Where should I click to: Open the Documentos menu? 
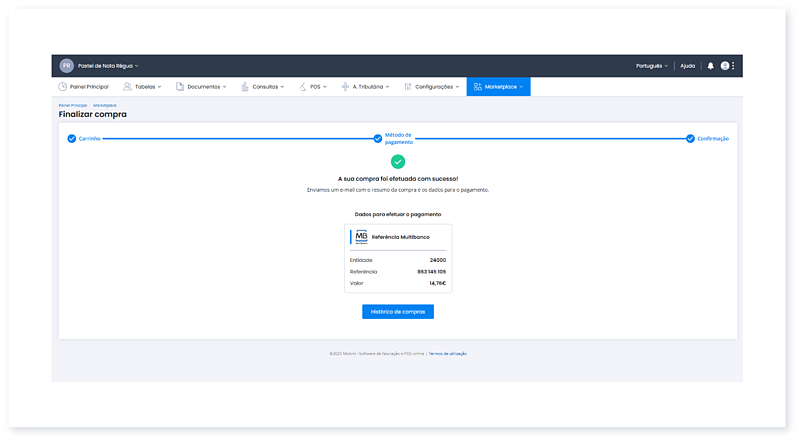[201, 87]
